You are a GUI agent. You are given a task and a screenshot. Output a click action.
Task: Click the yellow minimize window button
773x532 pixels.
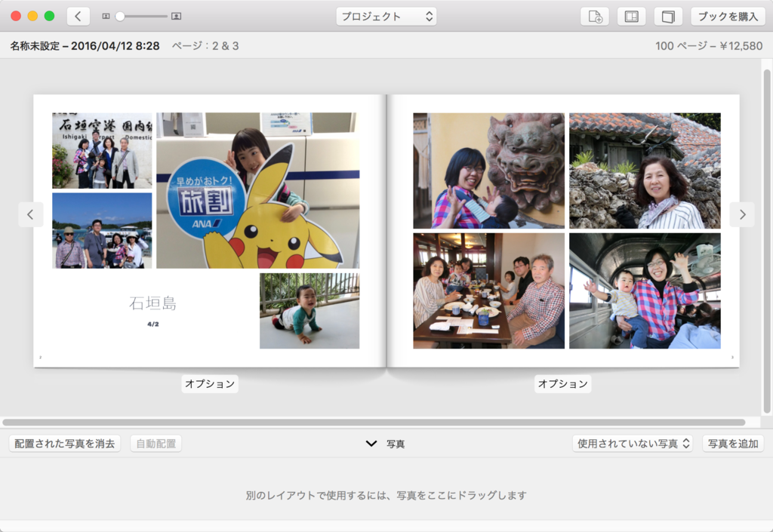[32, 17]
